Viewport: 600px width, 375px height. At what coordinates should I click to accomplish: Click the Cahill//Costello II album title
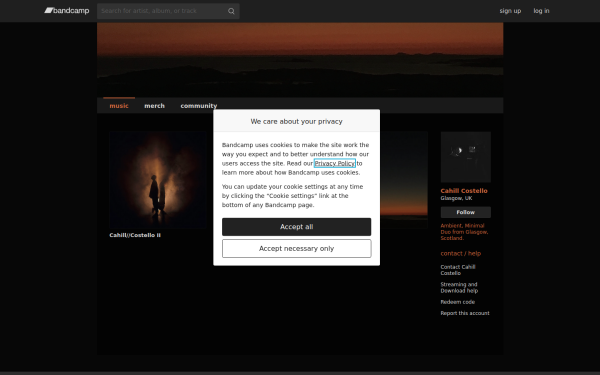pyautogui.click(x=135, y=235)
